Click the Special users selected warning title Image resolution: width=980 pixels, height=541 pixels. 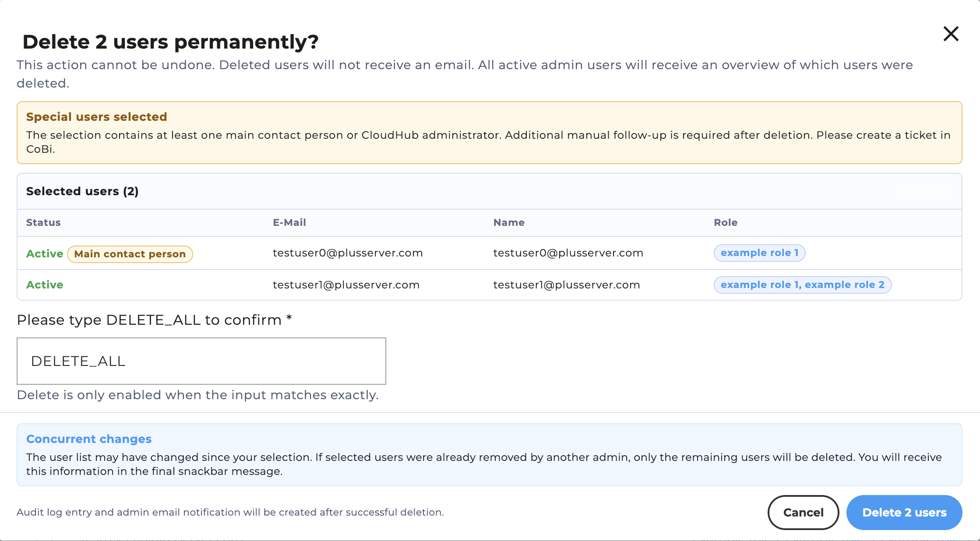point(97,117)
